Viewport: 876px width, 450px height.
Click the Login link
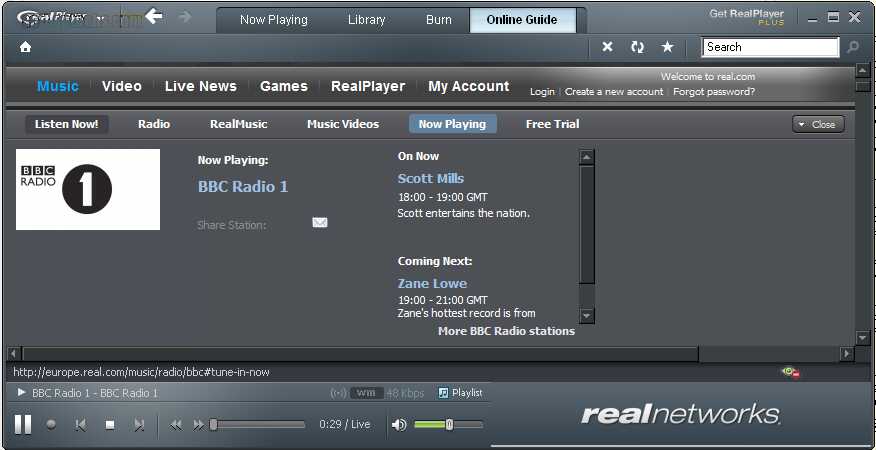(542, 92)
